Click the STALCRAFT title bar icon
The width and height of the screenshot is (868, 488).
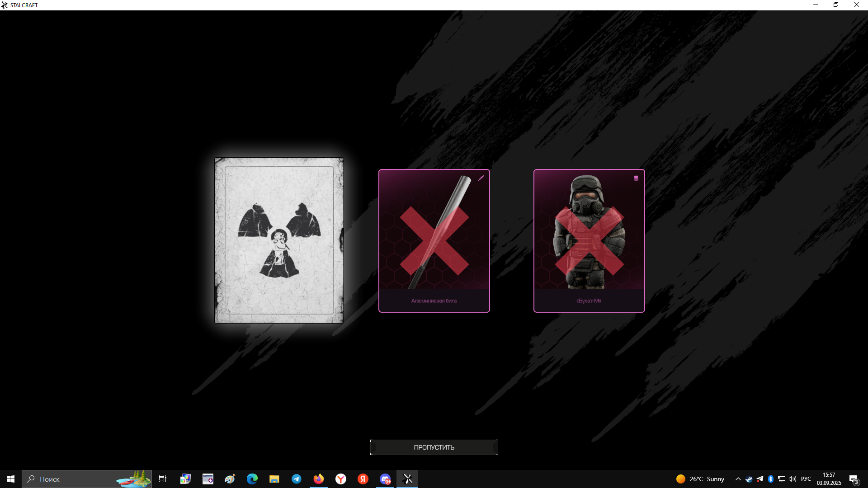5,5
